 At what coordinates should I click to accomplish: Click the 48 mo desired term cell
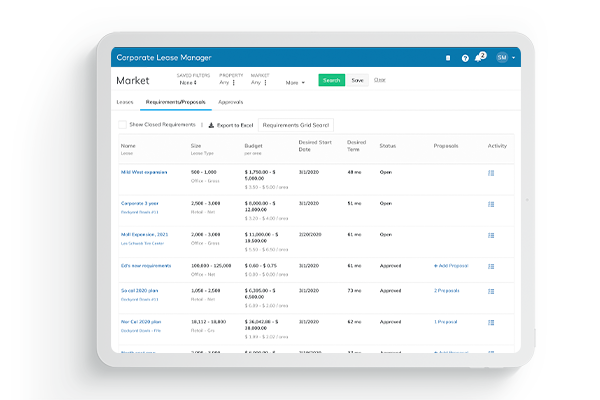tap(354, 172)
